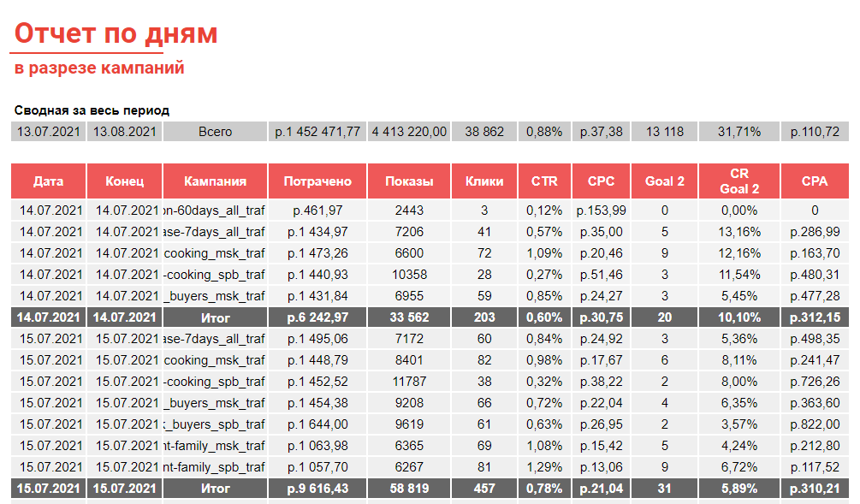The image size is (860, 504).
Task: Click the 'Всего' summary cell
Action: coord(215,132)
